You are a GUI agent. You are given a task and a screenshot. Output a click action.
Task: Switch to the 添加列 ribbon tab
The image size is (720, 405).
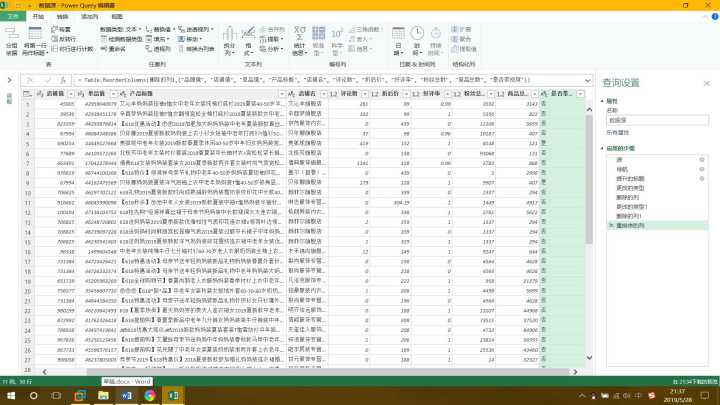click(90, 17)
